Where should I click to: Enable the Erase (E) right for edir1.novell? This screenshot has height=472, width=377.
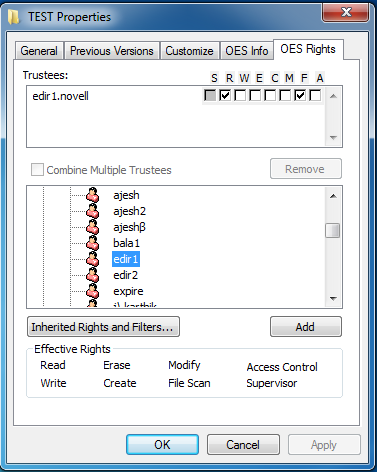coord(255,96)
